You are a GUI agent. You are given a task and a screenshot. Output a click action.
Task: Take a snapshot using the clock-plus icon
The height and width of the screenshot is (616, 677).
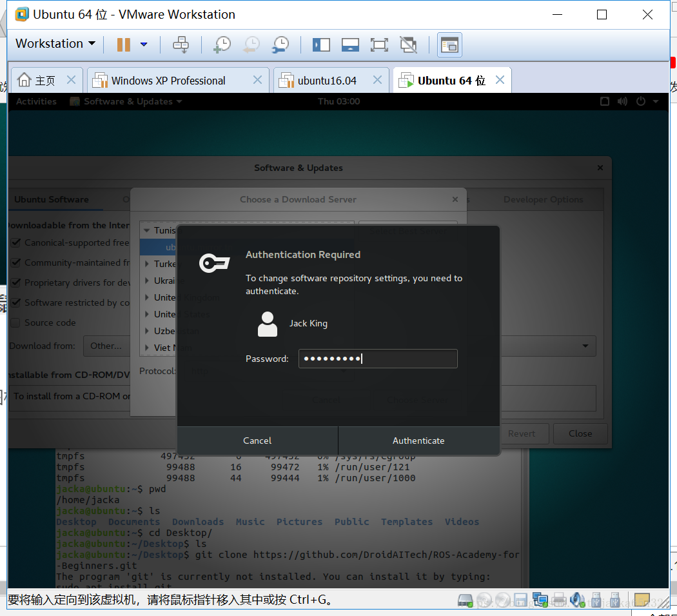click(222, 45)
